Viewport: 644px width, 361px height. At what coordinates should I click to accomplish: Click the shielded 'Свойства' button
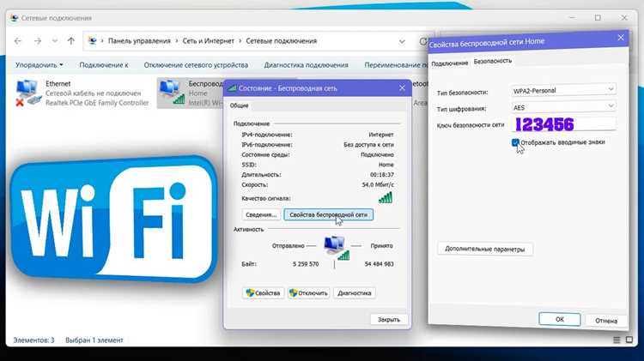pos(263,293)
